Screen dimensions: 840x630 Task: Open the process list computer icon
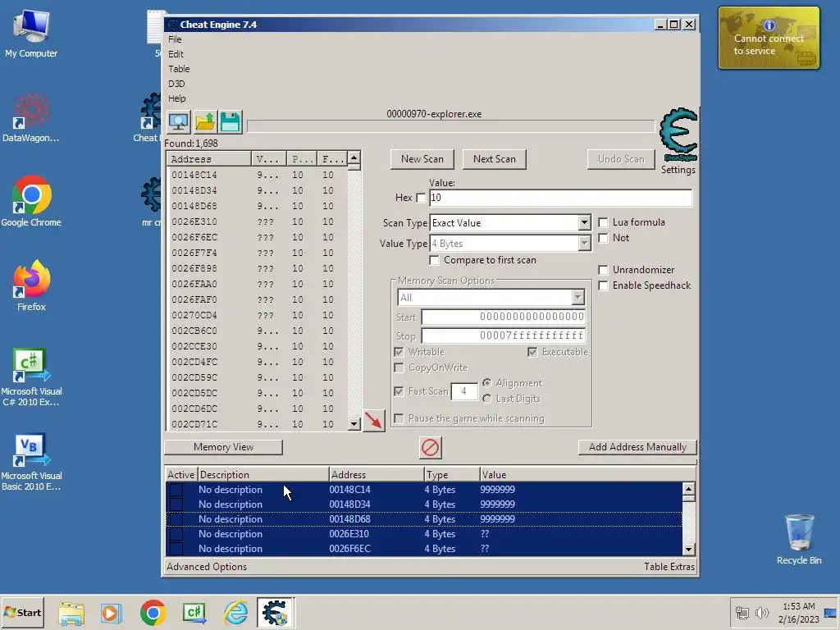pos(178,122)
